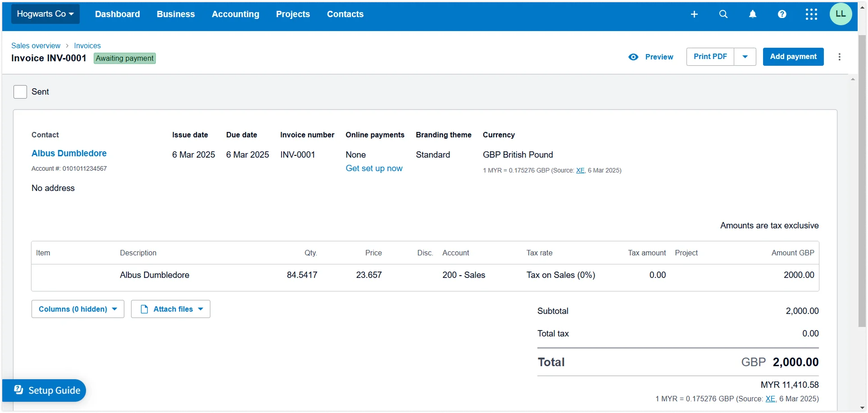Click invoice more options kebab icon
The image size is (868, 413).
pyautogui.click(x=839, y=57)
